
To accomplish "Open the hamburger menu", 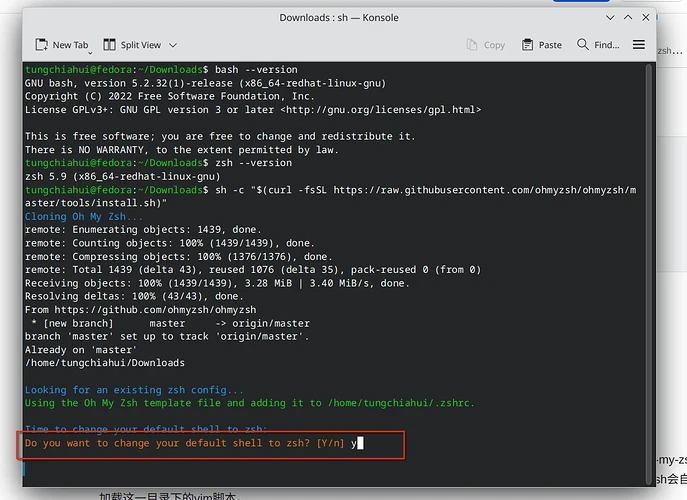I will point(639,45).
